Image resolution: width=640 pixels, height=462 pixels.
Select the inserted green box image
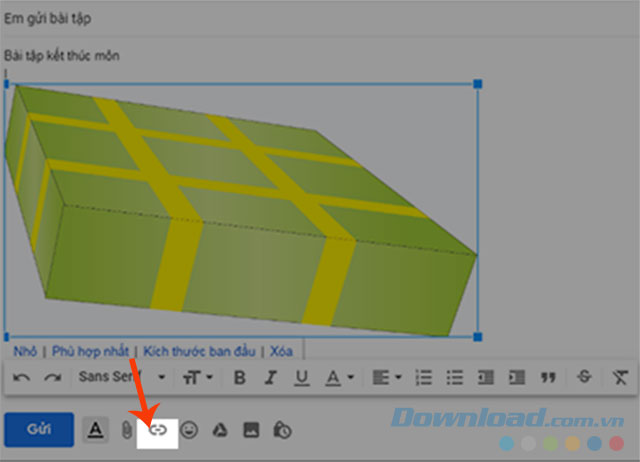coord(241,210)
